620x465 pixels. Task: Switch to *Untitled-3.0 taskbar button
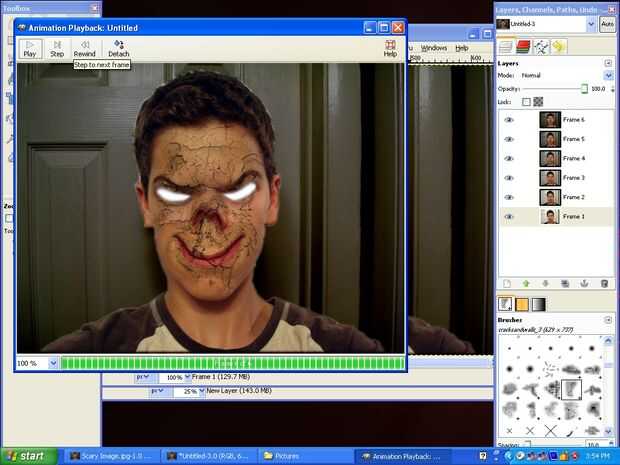click(x=209, y=456)
